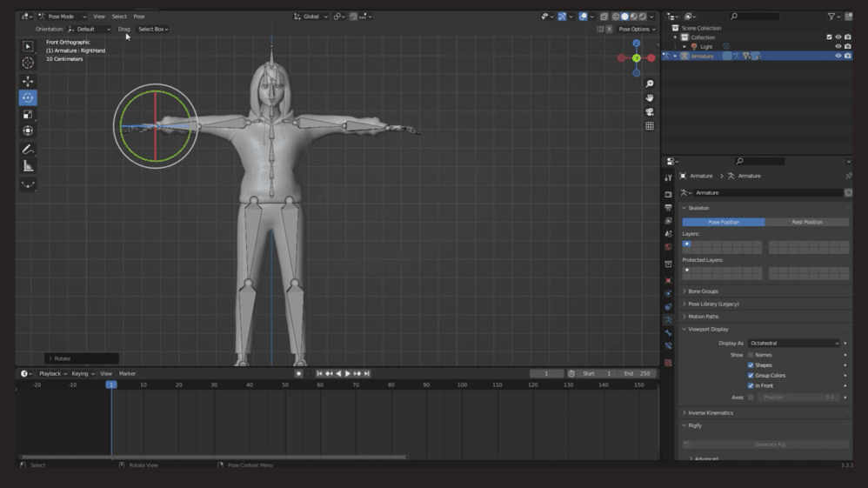868x488 pixels.
Task: Open the Tool properties tab
Action: point(668,177)
